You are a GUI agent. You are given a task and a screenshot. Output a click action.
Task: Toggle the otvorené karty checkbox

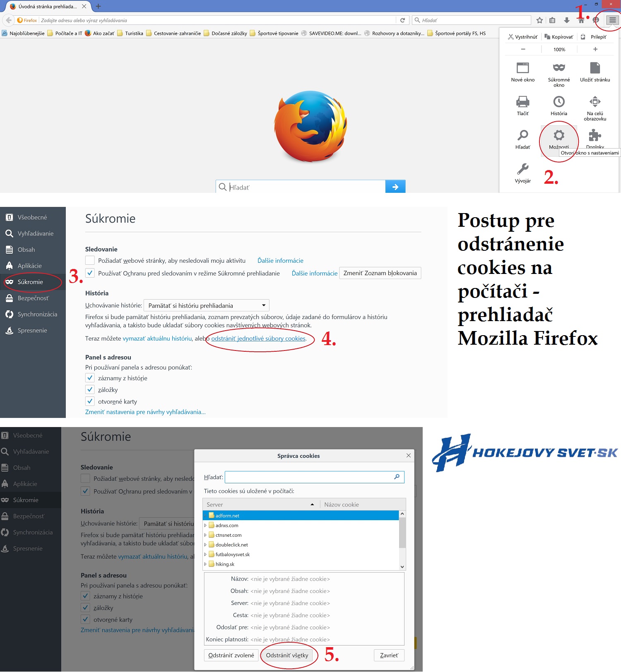pos(90,401)
